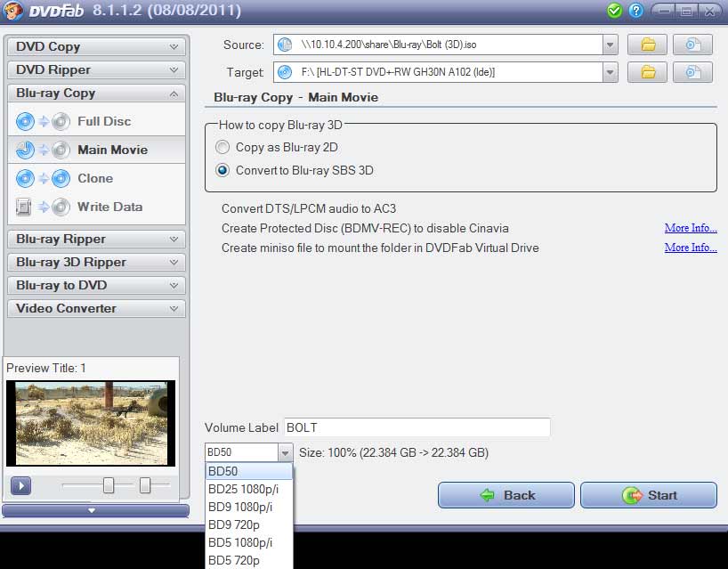Click the Main Movie partial disc icon

pos(25,150)
